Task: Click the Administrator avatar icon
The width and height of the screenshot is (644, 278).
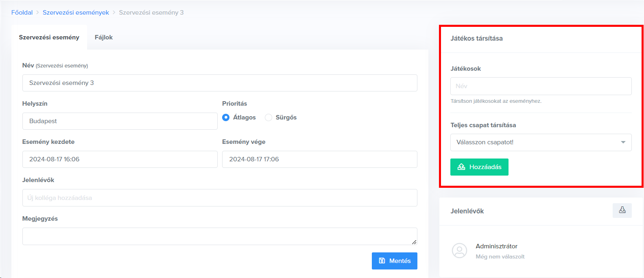Action: click(459, 250)
